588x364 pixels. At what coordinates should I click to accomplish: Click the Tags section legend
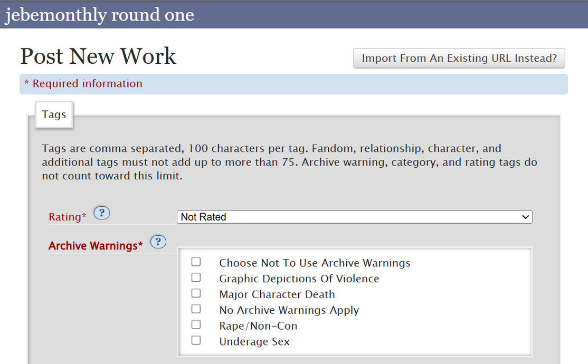(x=54, y=114)
